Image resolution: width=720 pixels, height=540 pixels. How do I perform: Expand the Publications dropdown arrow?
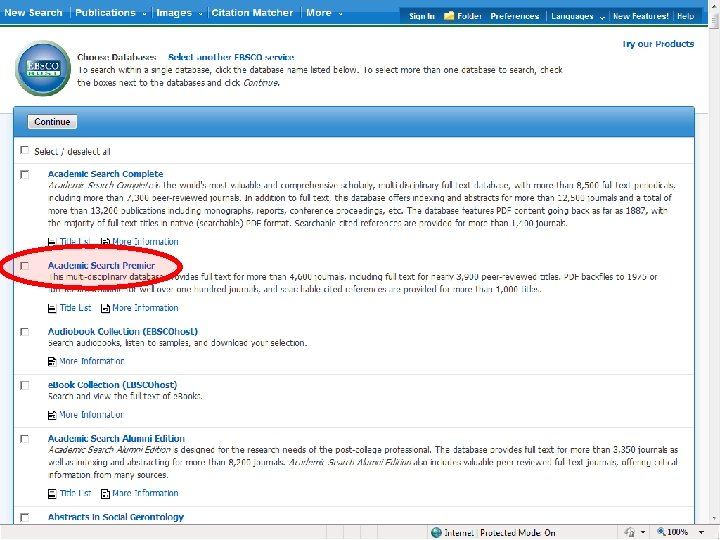[x=144, y=14]
